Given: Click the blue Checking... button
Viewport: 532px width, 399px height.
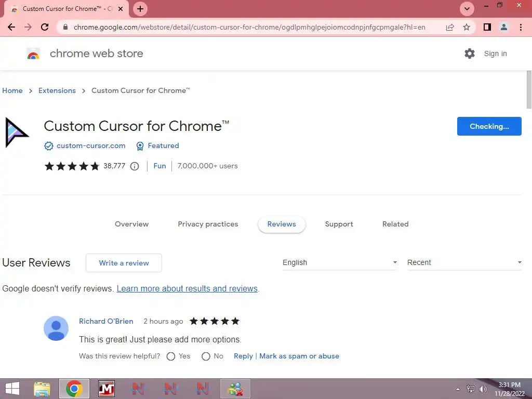Looking at the screenshot, I should (x=489, y=126).
